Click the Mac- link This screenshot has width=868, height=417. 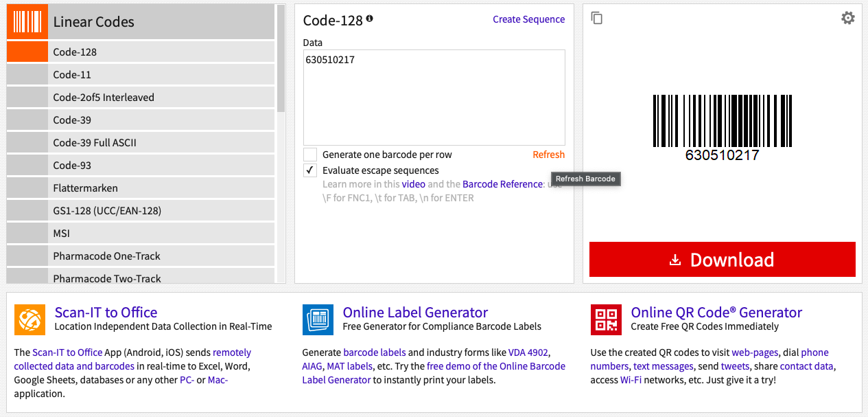coord(218,380)
